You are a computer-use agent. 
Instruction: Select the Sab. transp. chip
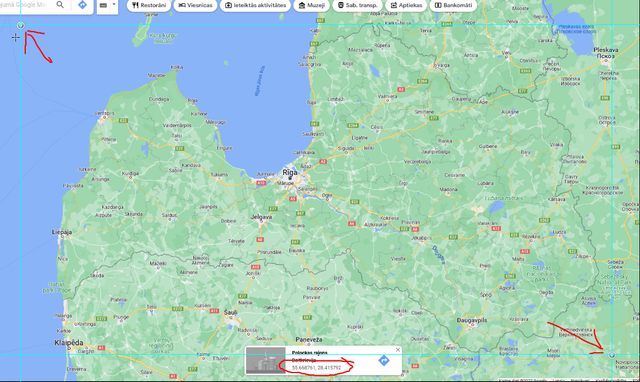click(357, 5)
